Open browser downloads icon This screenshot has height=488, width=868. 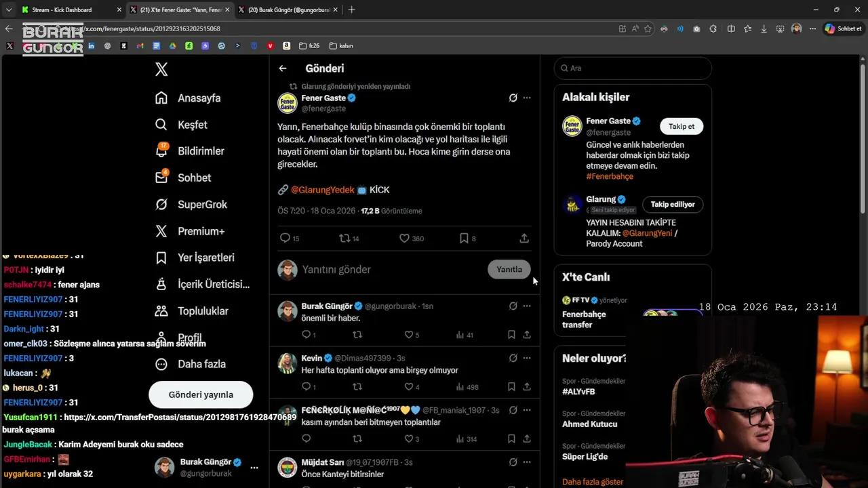(x=764, y=28)
